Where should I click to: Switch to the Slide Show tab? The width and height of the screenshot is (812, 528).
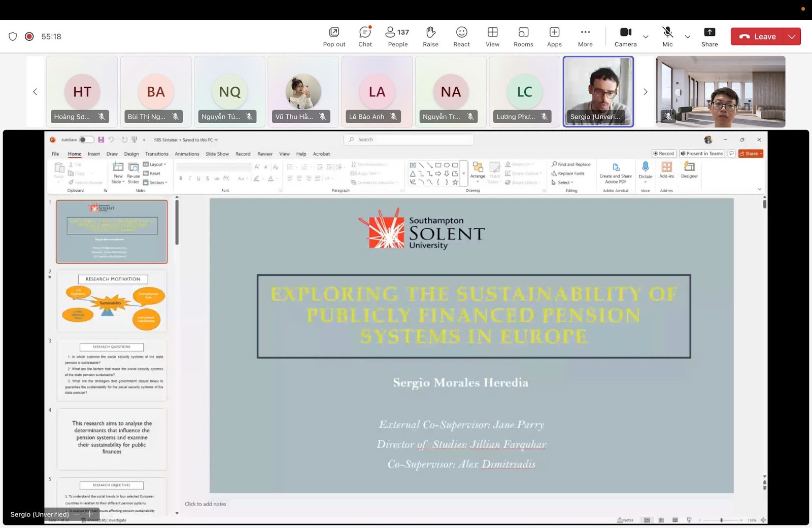(x=217, y=154)
